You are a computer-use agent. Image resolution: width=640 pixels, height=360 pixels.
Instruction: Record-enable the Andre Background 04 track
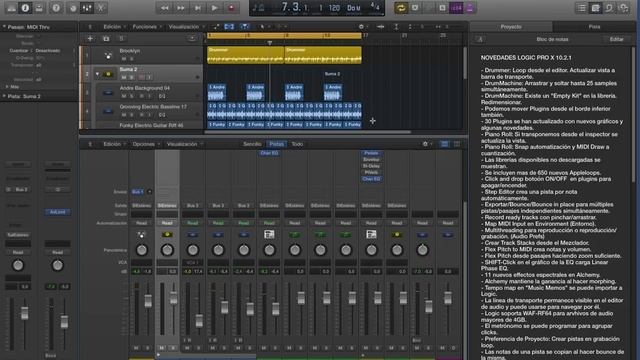[142, 96]
